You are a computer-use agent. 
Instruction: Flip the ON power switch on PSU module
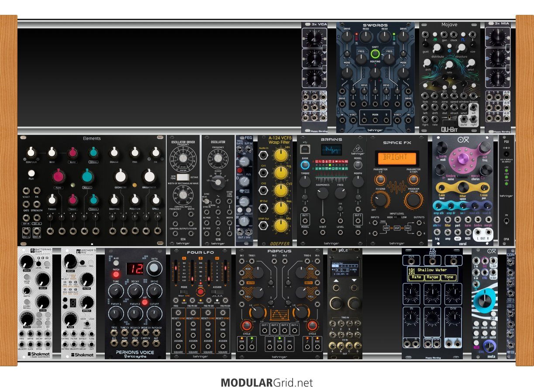point(506,220)
